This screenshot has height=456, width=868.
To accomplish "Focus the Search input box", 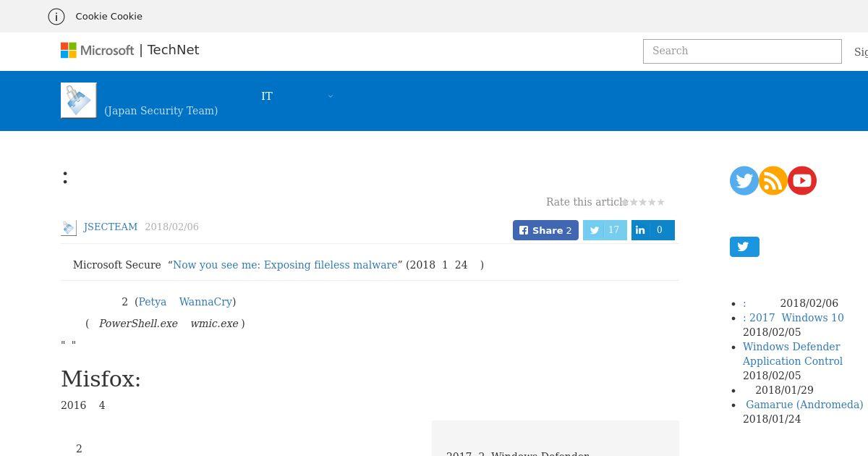I will [x=742, y=51].
